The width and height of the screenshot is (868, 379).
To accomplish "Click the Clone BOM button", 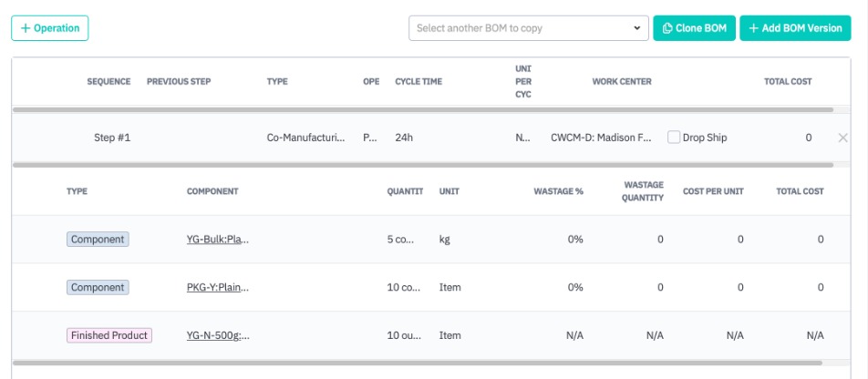I will [694, 28].
